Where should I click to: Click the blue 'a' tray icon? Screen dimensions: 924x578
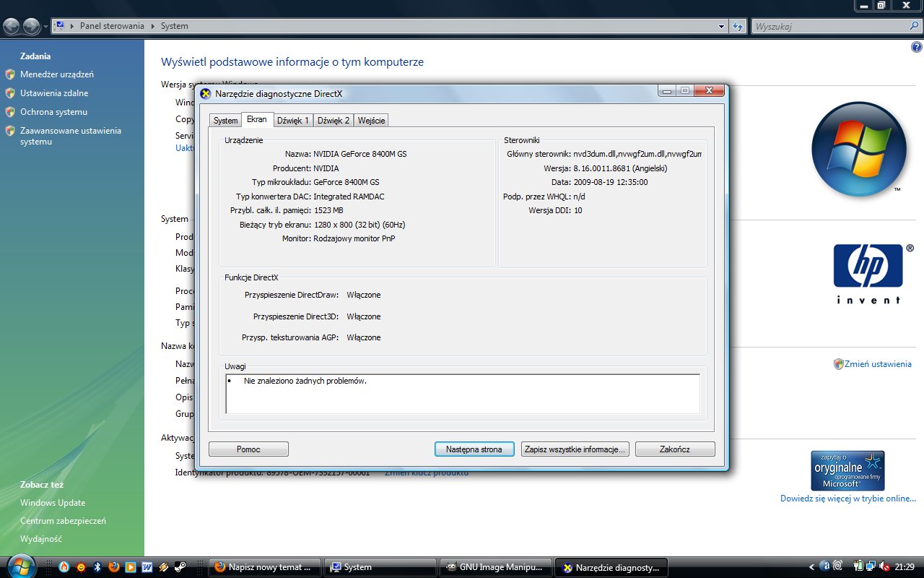pos(825,566)
